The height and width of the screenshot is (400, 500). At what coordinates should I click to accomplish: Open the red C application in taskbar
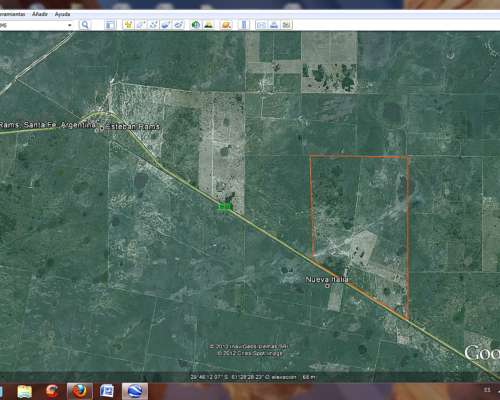(x=52, y=391)
